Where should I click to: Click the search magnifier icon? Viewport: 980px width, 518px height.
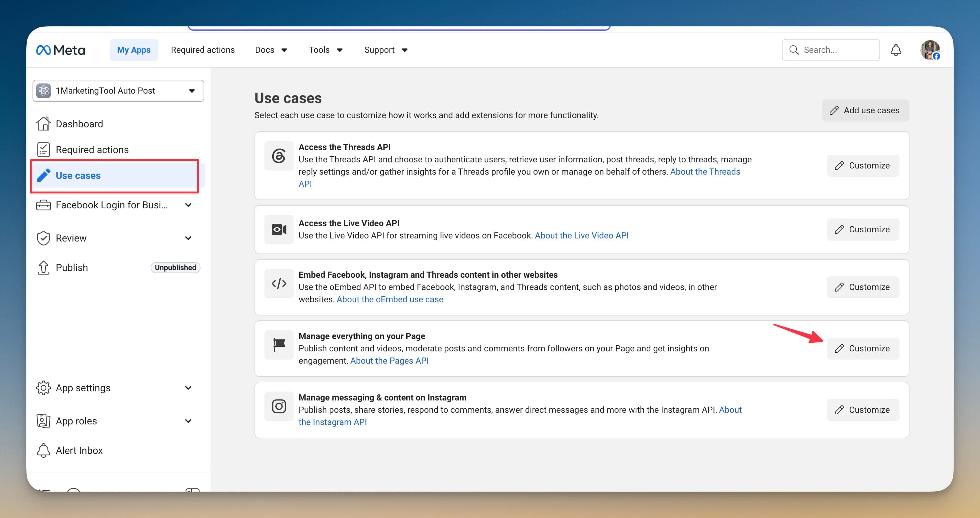click(x=794, y=50)
